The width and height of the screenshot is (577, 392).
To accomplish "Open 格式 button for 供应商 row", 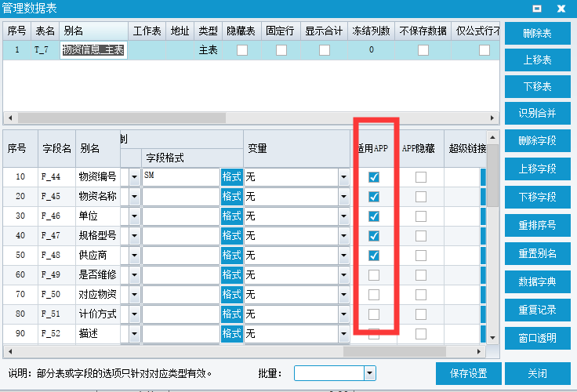I will click(231, 256).
